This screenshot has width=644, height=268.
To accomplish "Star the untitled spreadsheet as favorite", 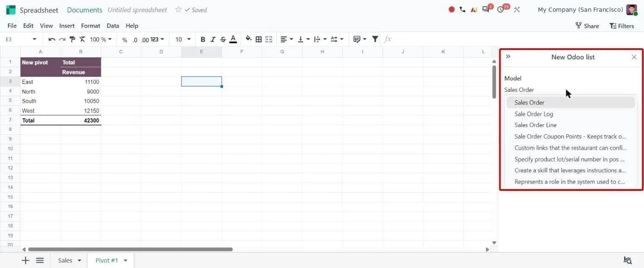I will [x=178, y=9].
